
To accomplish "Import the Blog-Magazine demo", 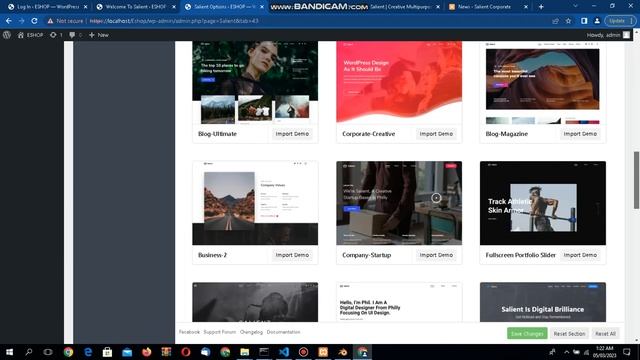I will [580, 134].
